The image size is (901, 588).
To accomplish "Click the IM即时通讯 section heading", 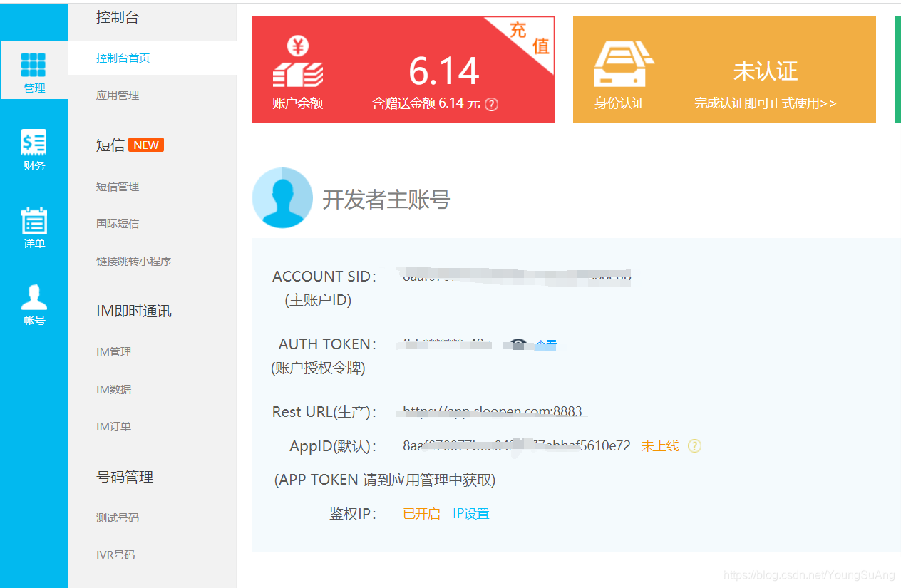I will [134, 311].
